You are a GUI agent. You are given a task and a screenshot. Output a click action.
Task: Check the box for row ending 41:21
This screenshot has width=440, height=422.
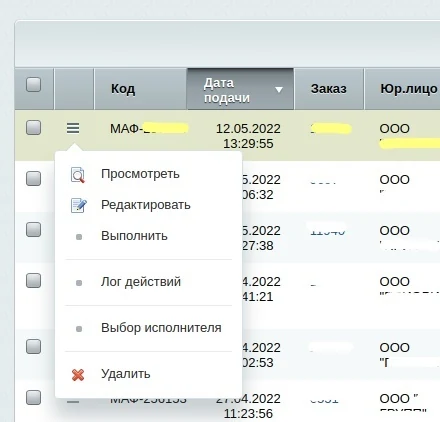(x=34, y=281)
